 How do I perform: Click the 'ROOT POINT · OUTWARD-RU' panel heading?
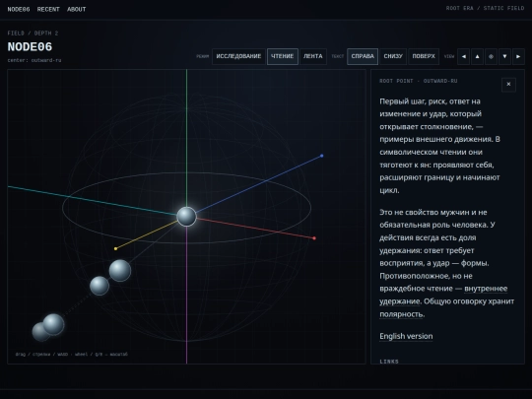click(x=419, y=81)
